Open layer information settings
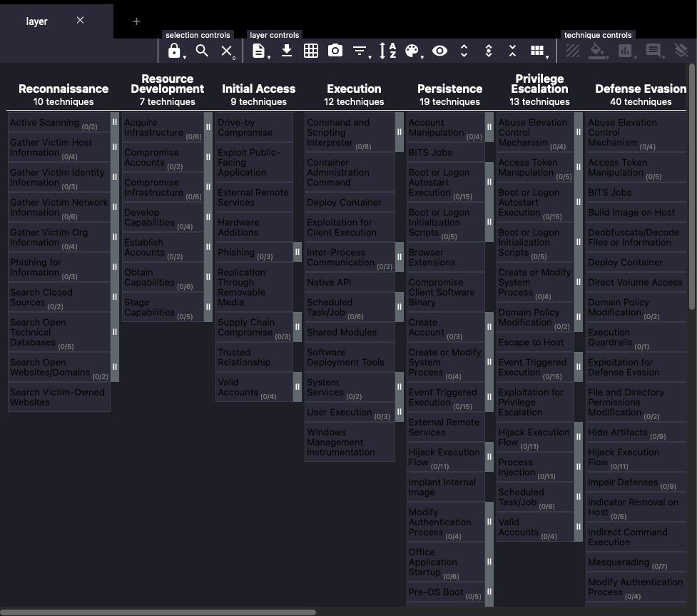697x616 pixels. click(x=259, y=51)
